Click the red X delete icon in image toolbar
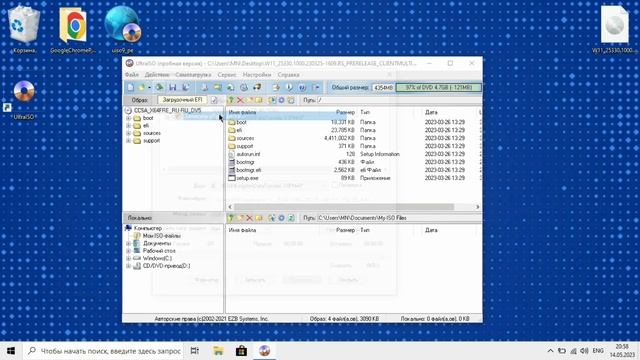Viewport: 640px width, 360px height. [240, 100]
